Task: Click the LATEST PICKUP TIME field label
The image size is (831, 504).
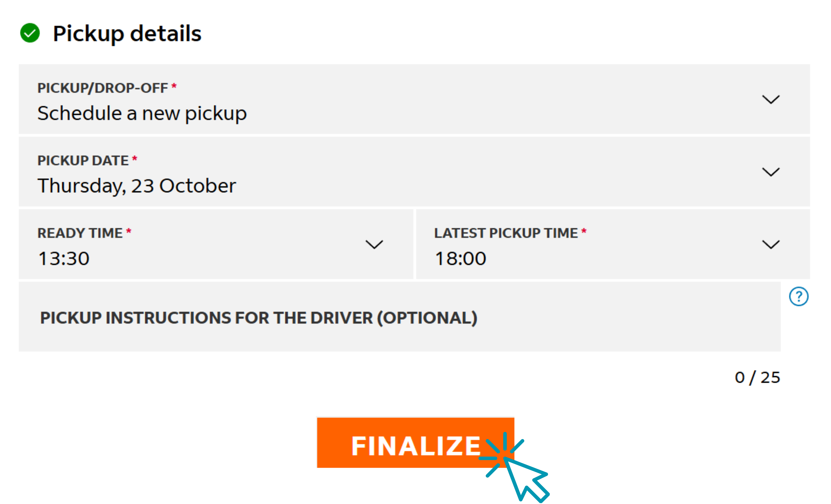Action: (506, 233)
